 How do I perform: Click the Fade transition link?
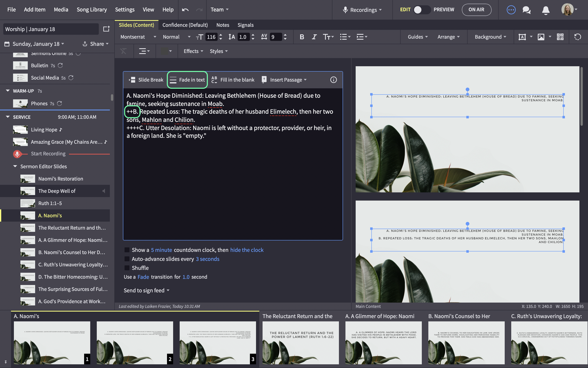click(x=143, y=277)
